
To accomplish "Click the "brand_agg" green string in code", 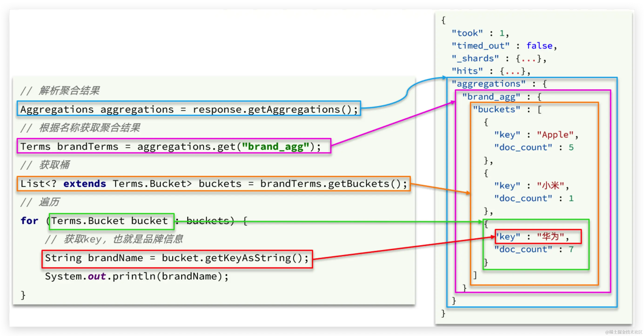I will [275, 147].
